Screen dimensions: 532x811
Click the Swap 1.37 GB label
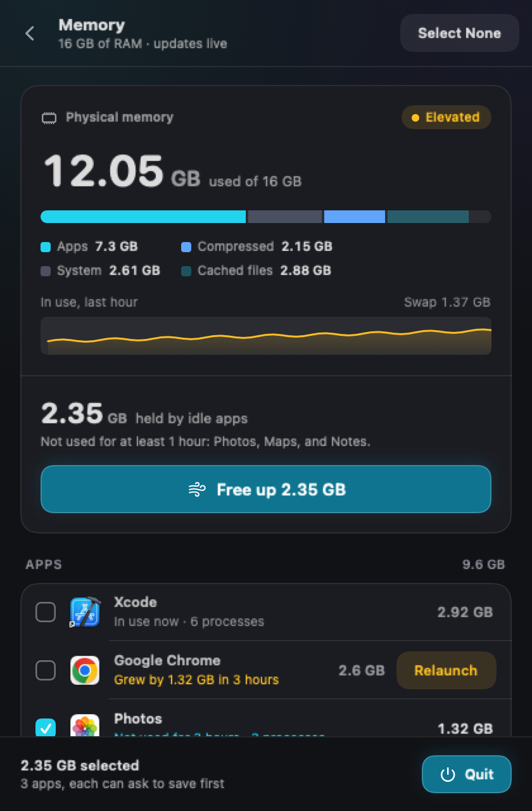[447, 302]
